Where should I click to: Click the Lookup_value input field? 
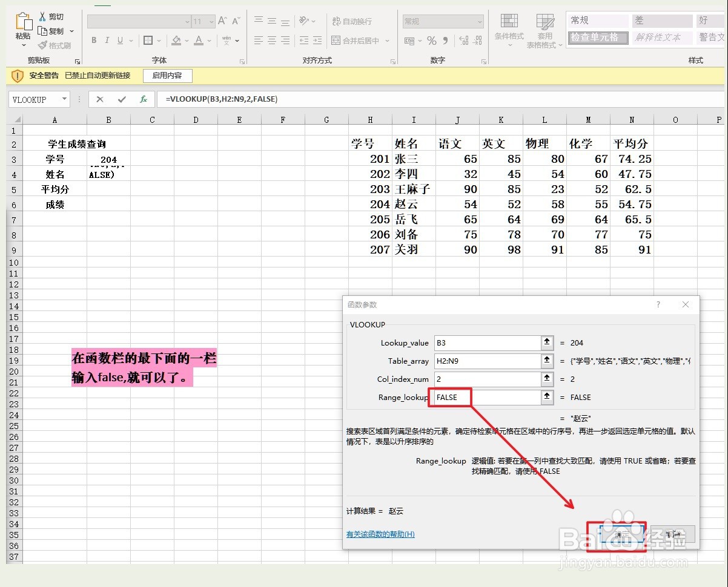(486, 343)
